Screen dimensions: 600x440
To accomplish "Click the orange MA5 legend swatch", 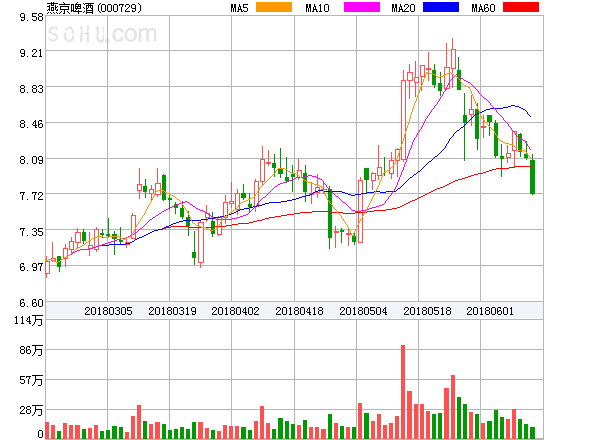I will [x=274, y=7].
